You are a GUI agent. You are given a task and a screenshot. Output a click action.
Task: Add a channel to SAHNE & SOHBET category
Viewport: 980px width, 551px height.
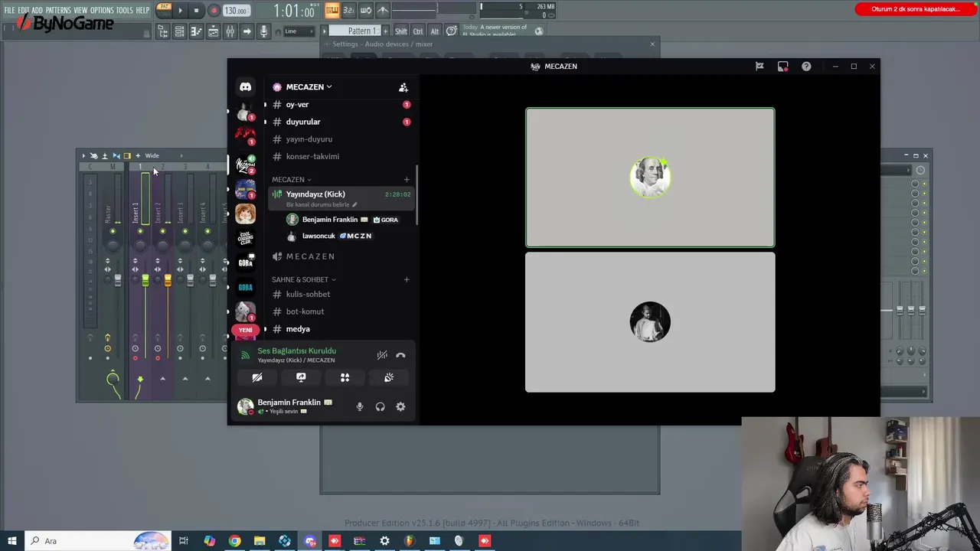tap(407, 279)
